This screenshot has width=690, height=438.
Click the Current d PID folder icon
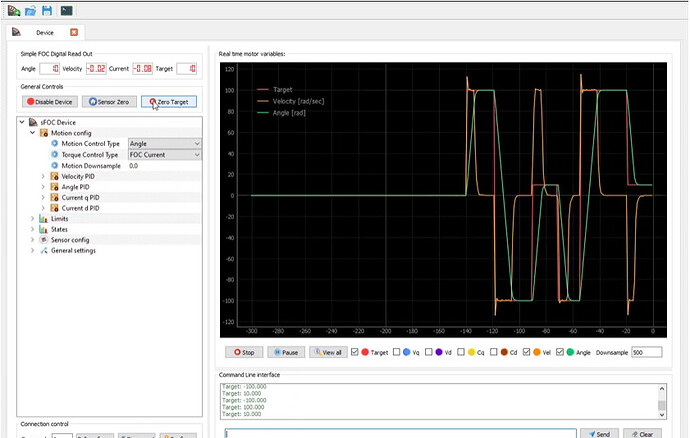55,208
